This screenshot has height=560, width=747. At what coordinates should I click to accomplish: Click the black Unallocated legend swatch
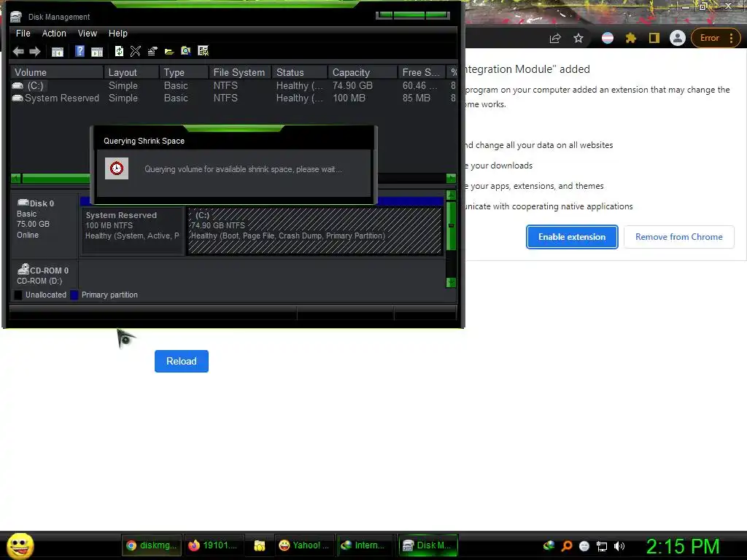18,295
